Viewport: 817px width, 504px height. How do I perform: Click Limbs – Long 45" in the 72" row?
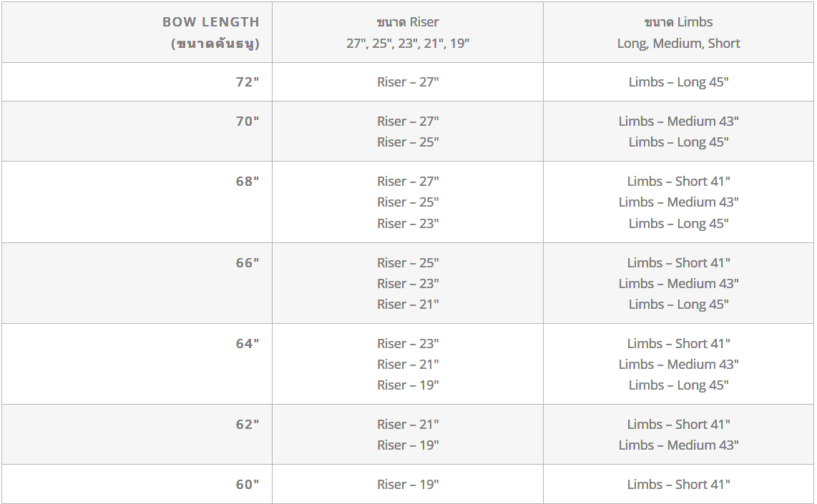pyautogui.click(x=678, y=82)
